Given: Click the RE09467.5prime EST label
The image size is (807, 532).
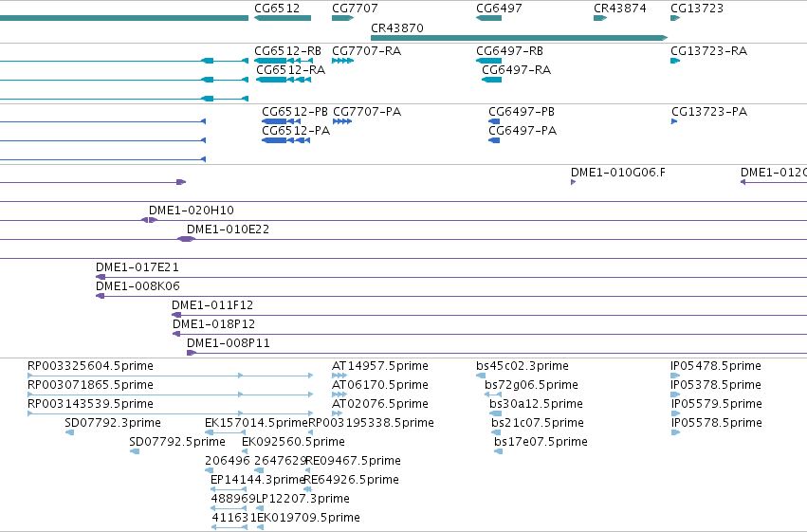Looking at the screenshot, I should click(x=353, y=462).
